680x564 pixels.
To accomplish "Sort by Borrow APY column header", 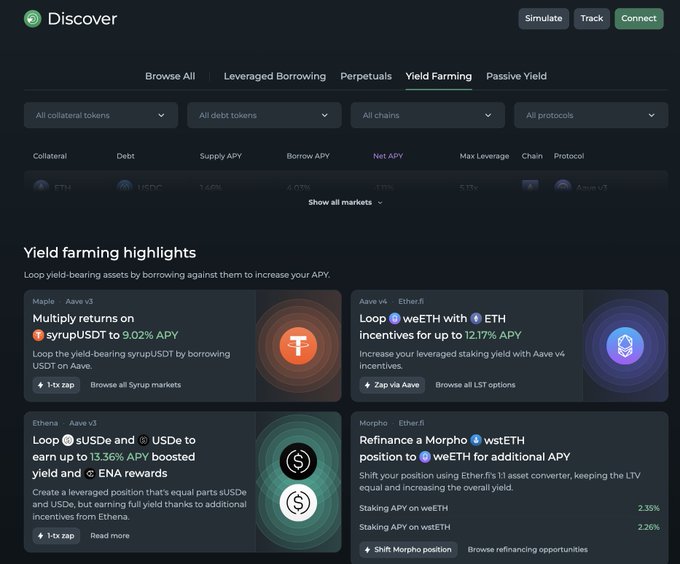I will tap(308, 156).
